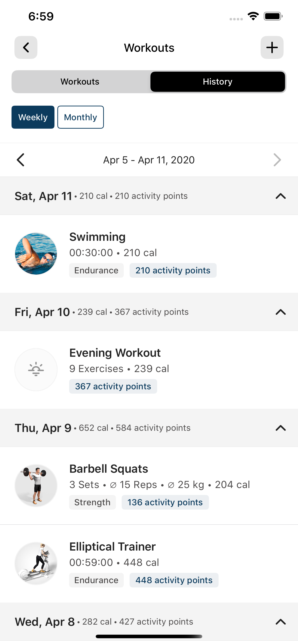
Task: Select the History tab
Action: [x=217, y=82]
